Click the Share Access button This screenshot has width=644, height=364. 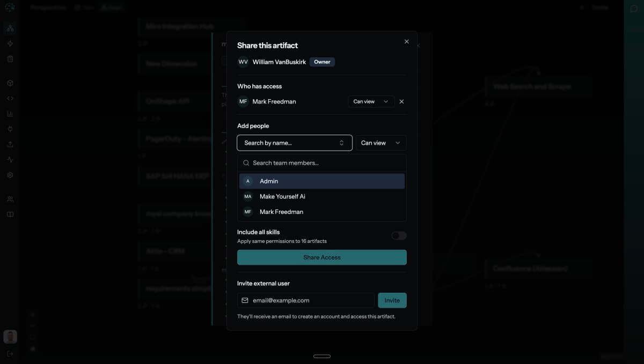[321, 257]
